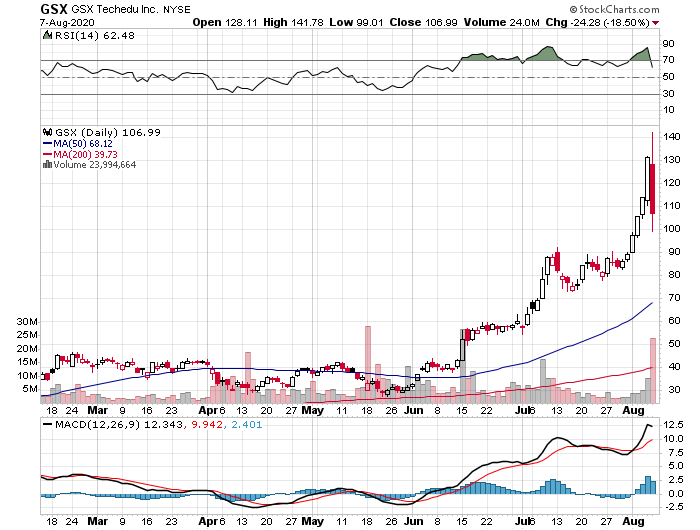The width and height of the screenshot is (700, 530).
Task: Click the Volume 23,994,664 legend text
Action: pos(95,165)
